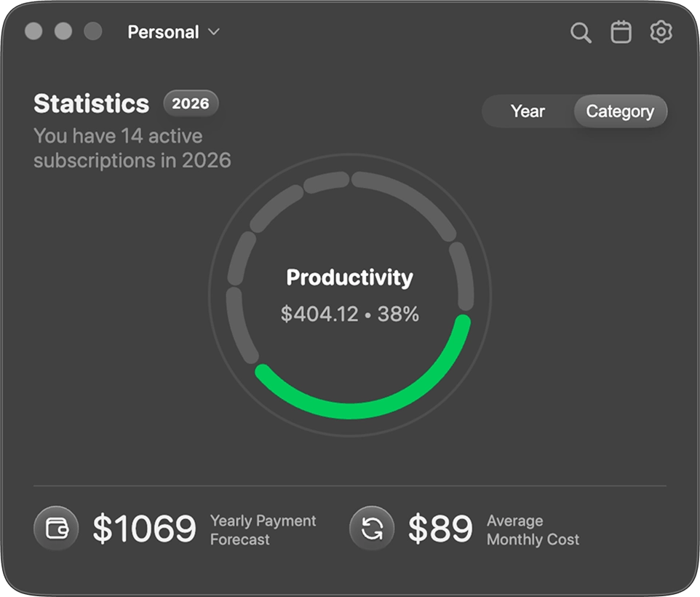Screen dimensions: 700x597
Task: Close the window with first titlebar dot
Action: pyautogui.click(x=33, y=32)
